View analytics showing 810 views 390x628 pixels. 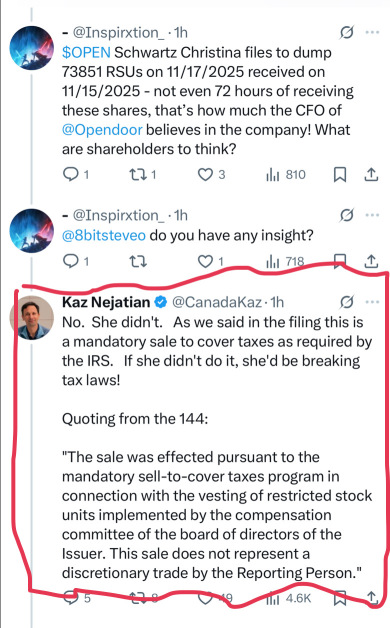point(286,175)
